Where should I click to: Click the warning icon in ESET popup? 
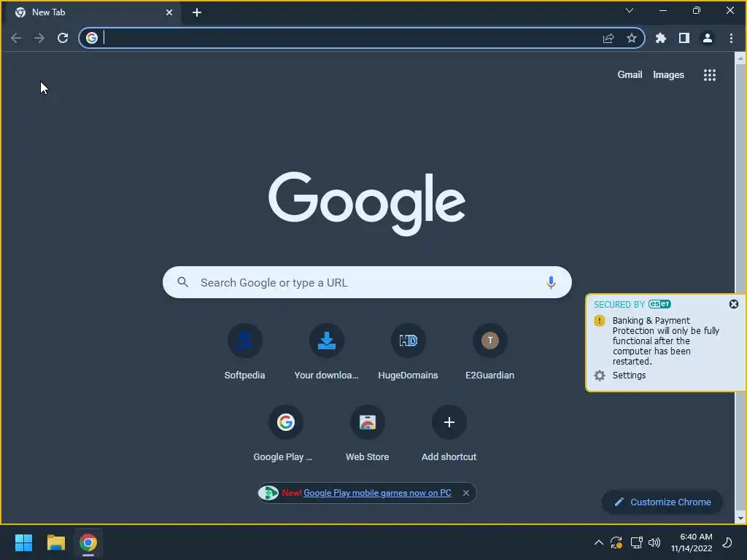click(x=600, y=321)
